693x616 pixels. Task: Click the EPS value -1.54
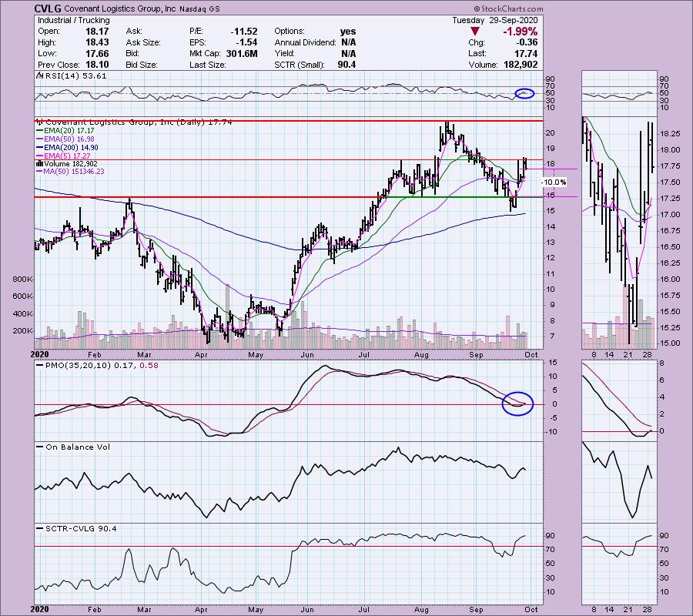246,42
